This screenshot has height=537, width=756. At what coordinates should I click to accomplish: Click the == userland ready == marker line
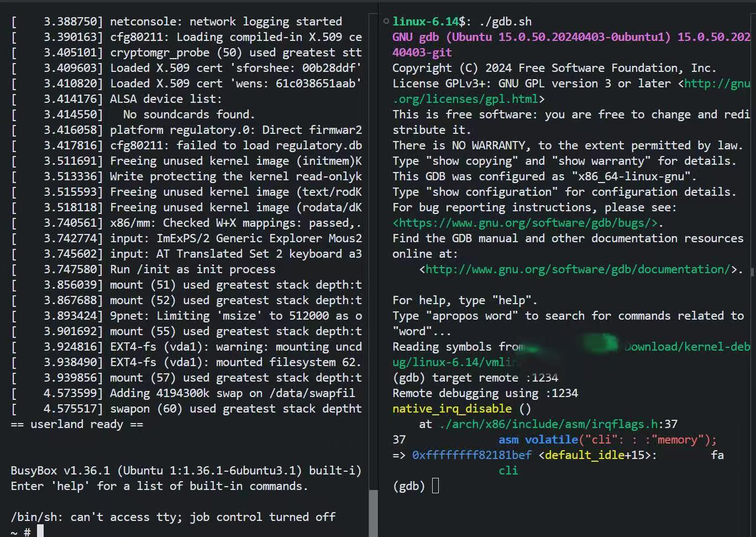(x=76, y=424)
